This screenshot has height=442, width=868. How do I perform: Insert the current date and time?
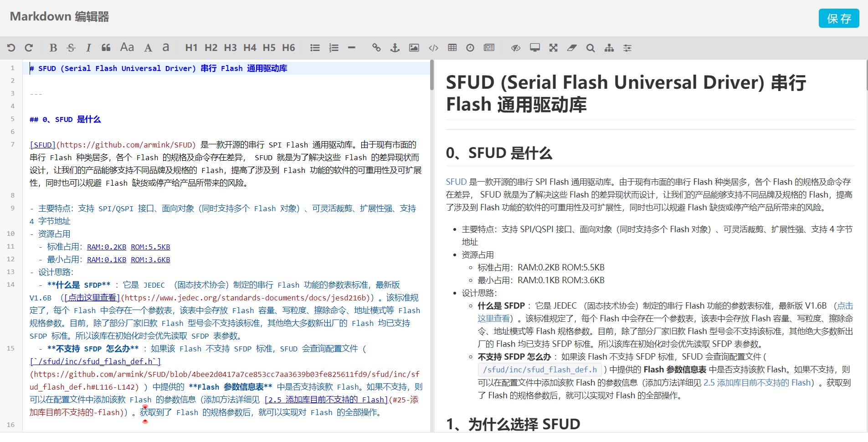pyautogui.click(x=469, y=47)
